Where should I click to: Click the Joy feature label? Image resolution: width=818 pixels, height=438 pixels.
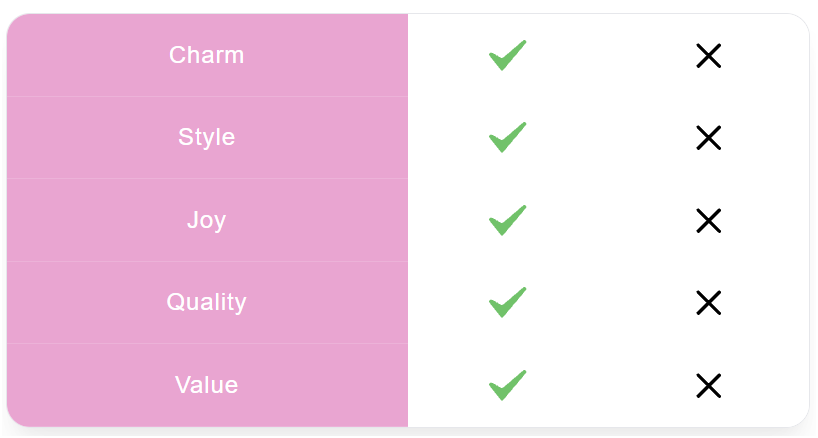point(206,220)
